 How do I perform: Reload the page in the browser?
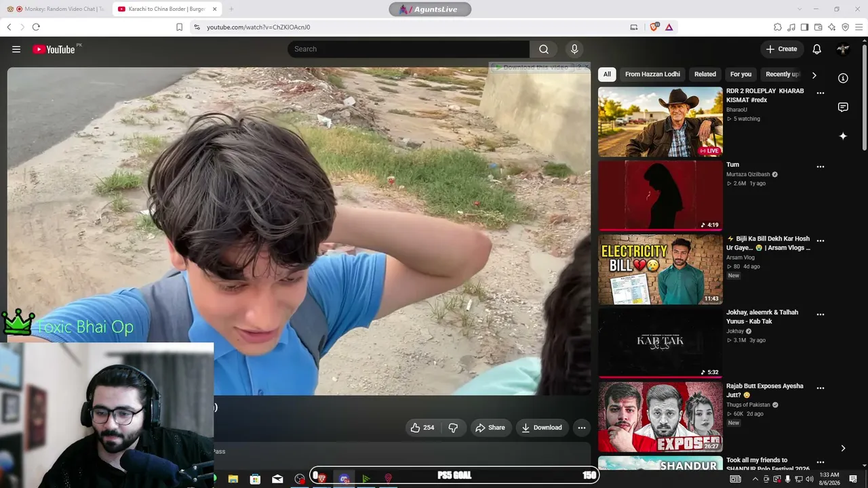tap(36, 27)
